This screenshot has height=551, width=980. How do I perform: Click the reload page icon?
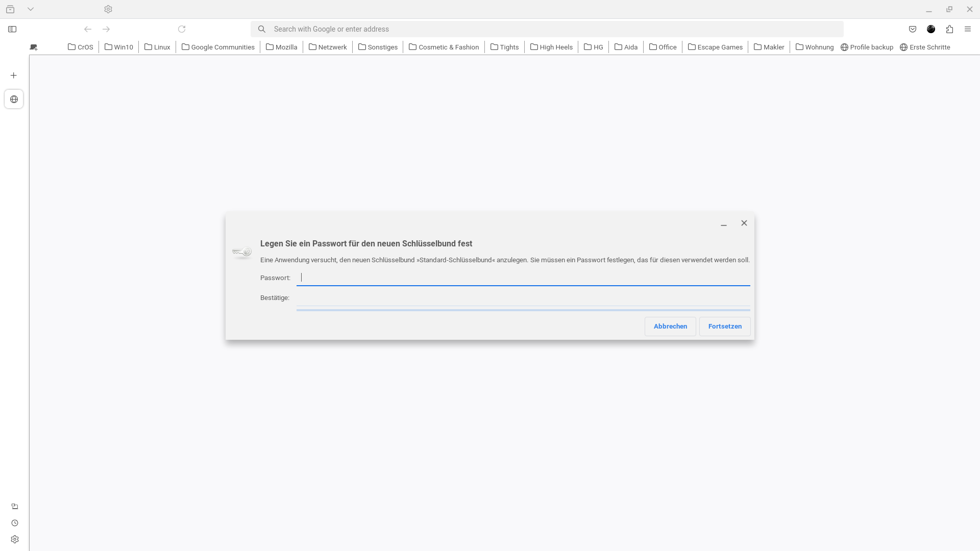[x=182, y=29]
